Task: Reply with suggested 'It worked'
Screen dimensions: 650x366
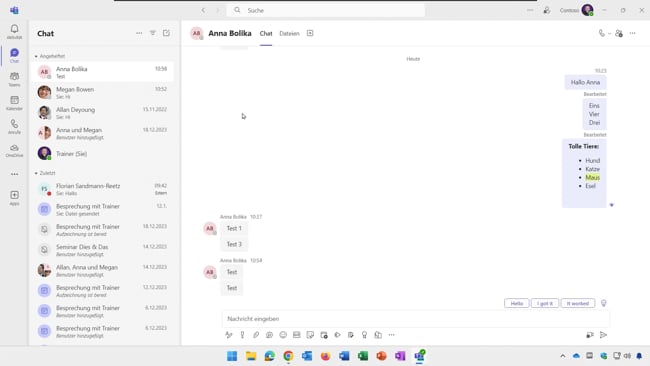Action: 577,303
